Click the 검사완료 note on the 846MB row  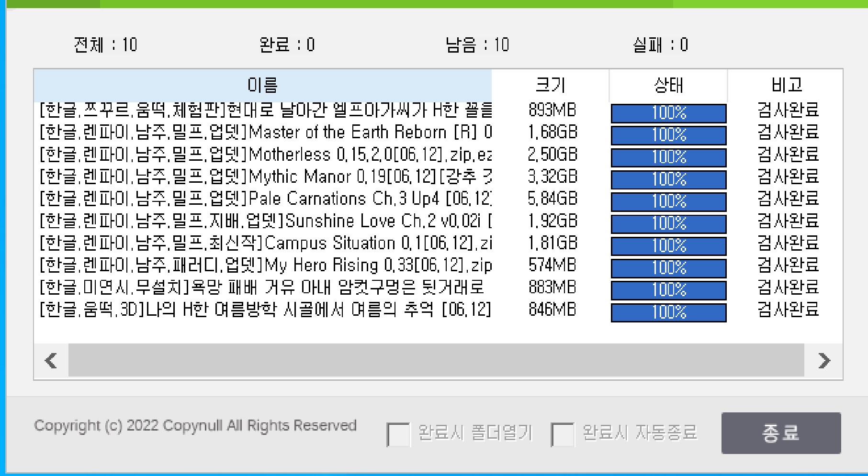(x=788, y=310)
